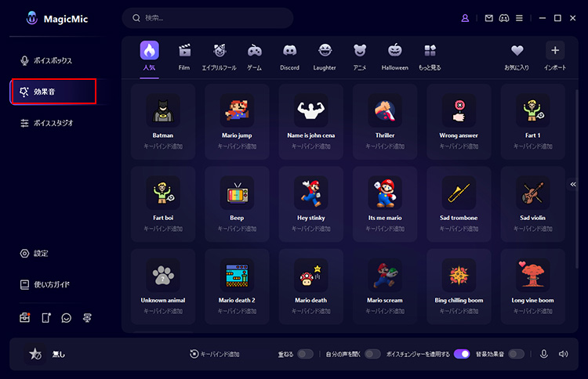Play the Hey stinky sound effect

tap(311, 193)
